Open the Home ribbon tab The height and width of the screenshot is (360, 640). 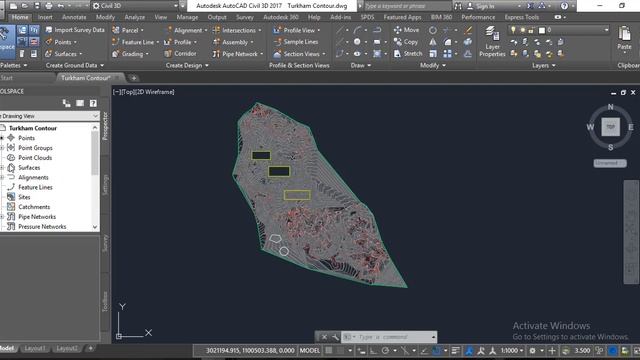point(20,17)
